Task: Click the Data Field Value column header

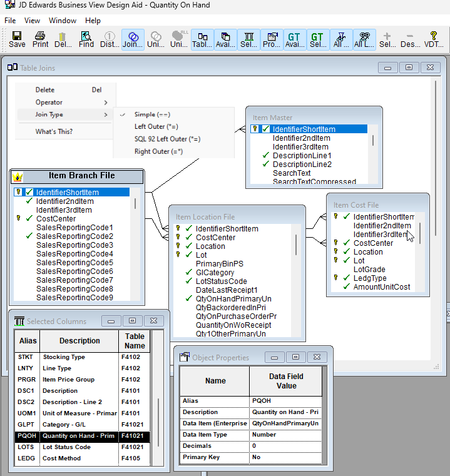Action: (x=286, y=381)
